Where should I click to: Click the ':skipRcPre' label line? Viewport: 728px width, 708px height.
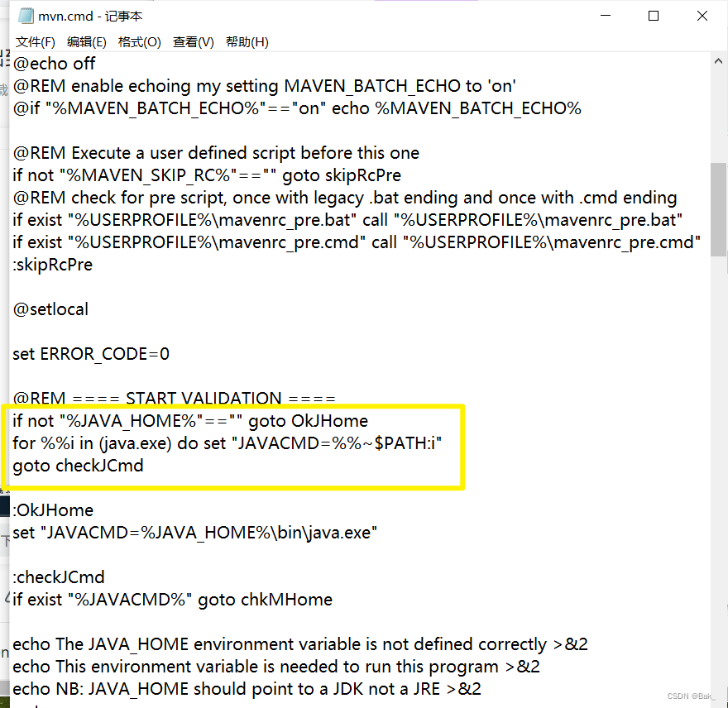pos(52,265)
